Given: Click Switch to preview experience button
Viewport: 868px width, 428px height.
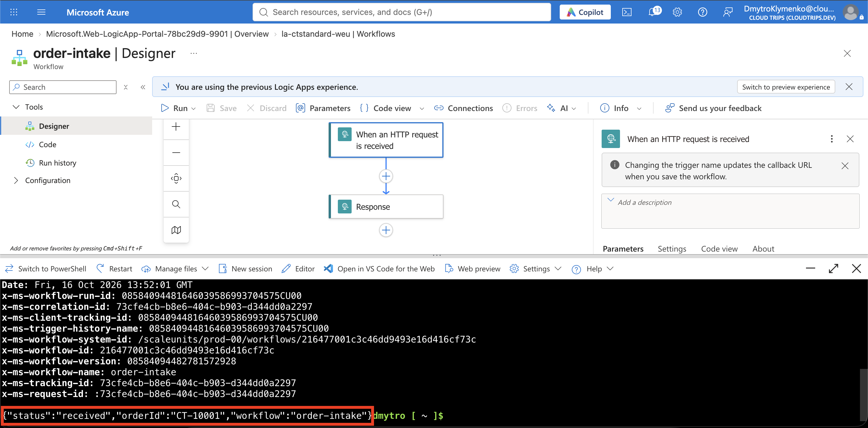Looking at the screenshot, I should tap(786, 87).
